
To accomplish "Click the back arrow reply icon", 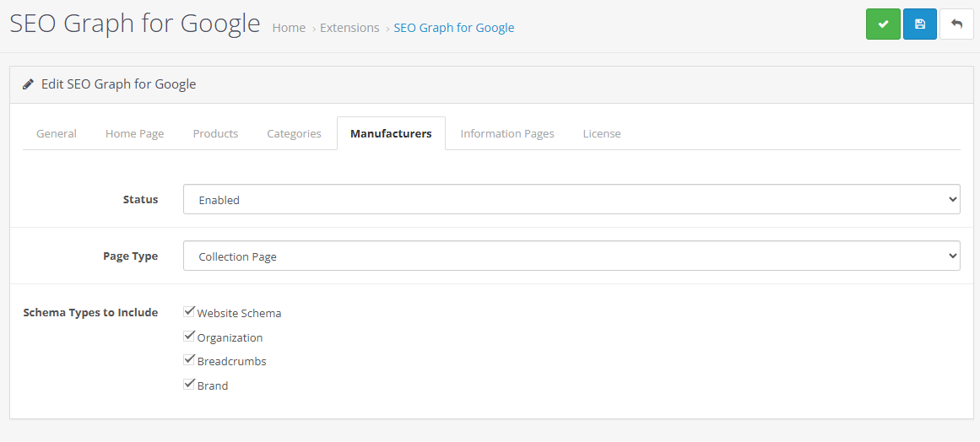I will (956, 24).
